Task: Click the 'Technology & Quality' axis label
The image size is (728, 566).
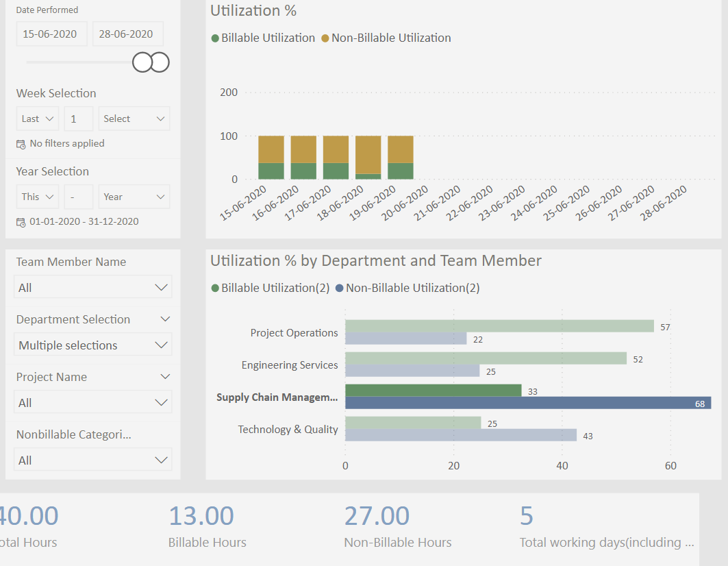Action: click(x=288, y=430)
